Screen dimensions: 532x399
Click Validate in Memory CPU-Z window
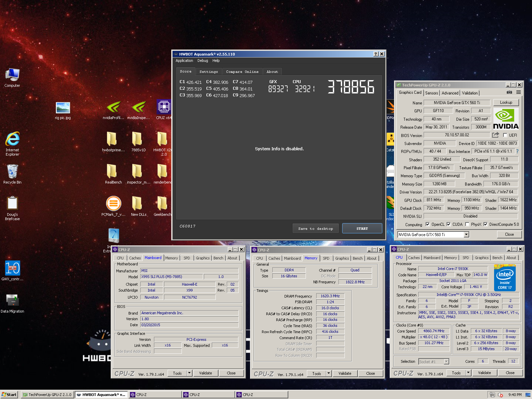coord(345,373)
